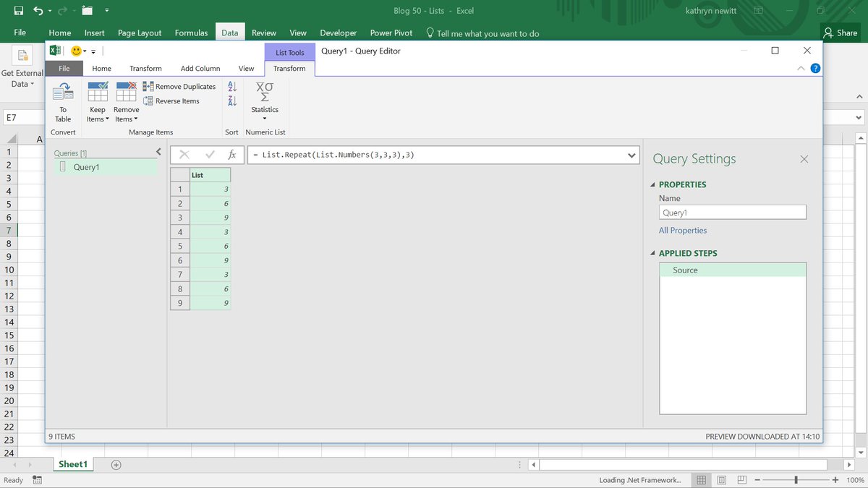Sort the list ascending
This screenshot has height=488, width=868.
pos(231,86)
